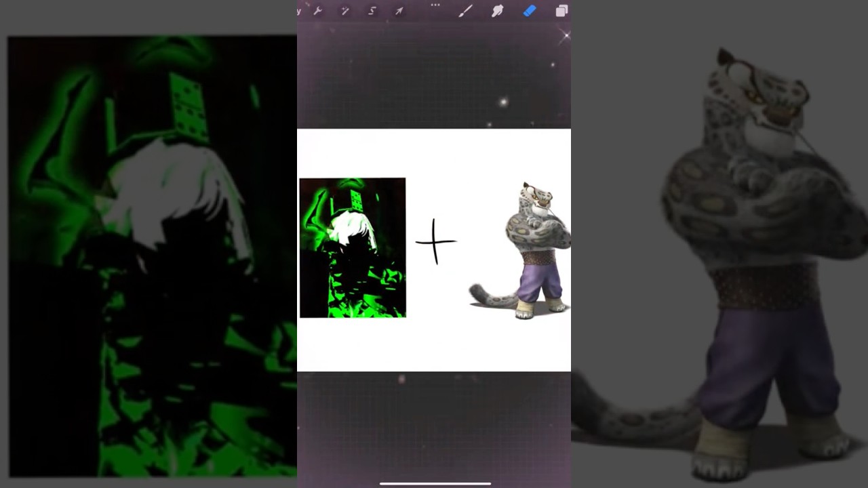Activate the Selection S-shaped tool
Image resolution: width=868 pixels, height=488 pixels.
pyautogui.click(x=372, y=11)
